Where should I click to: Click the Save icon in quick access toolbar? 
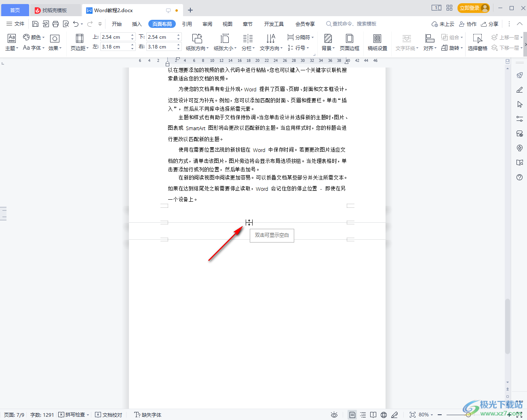click(35, 24)
